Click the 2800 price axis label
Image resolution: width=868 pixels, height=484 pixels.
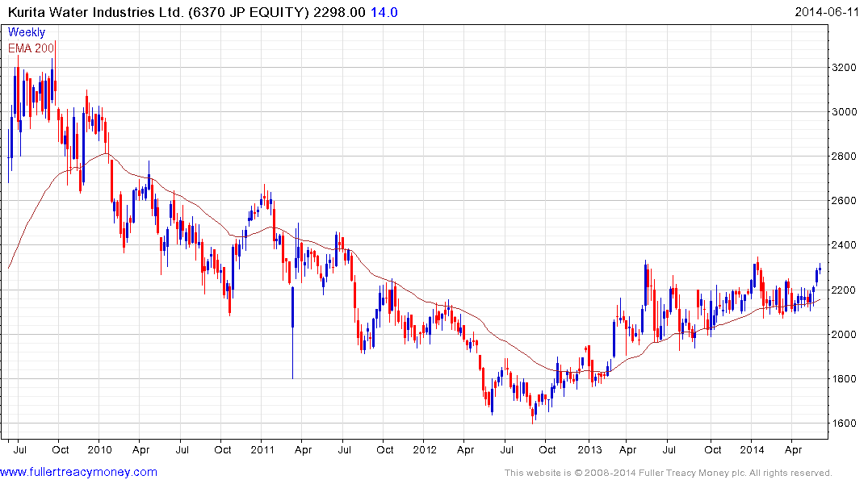click(845, 156)
